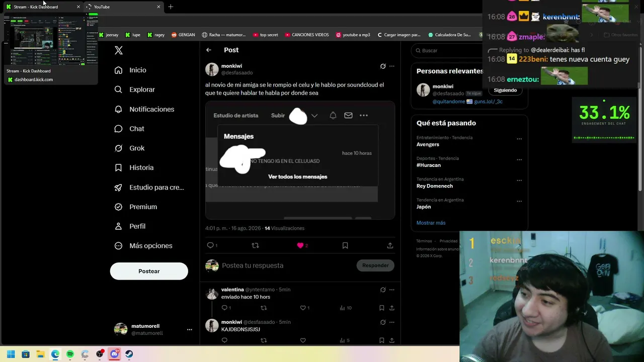Screen dimensions: 644x362
Task: Share valentina's reply
Action: [391, 308]
